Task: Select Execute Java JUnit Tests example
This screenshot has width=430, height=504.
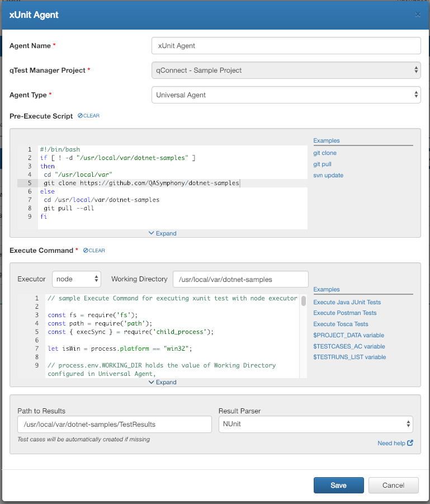Action: click(x=347, y=302)
